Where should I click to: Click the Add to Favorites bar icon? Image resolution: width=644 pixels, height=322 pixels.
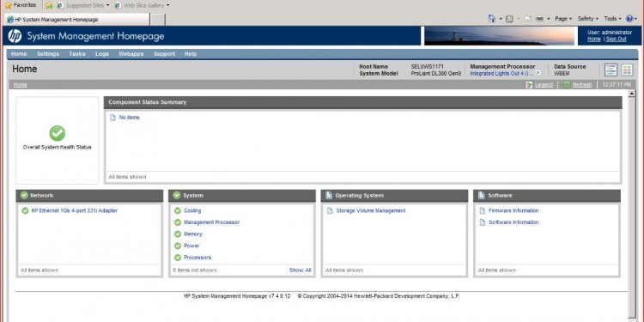click(49, 5)
